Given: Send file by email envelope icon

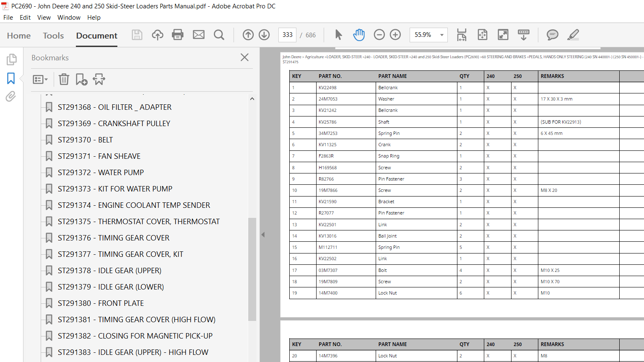Looking at the screenshot, I should point(199,35).
